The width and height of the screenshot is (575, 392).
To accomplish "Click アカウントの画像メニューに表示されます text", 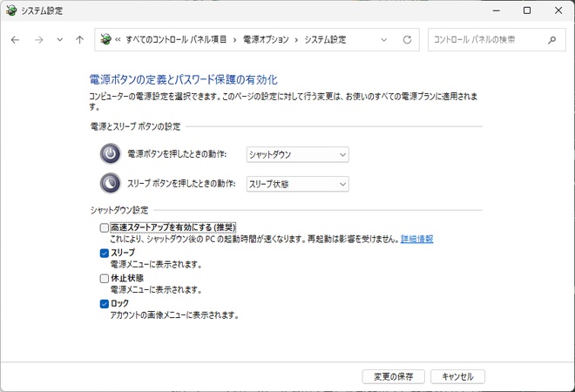I will [174, 315].
